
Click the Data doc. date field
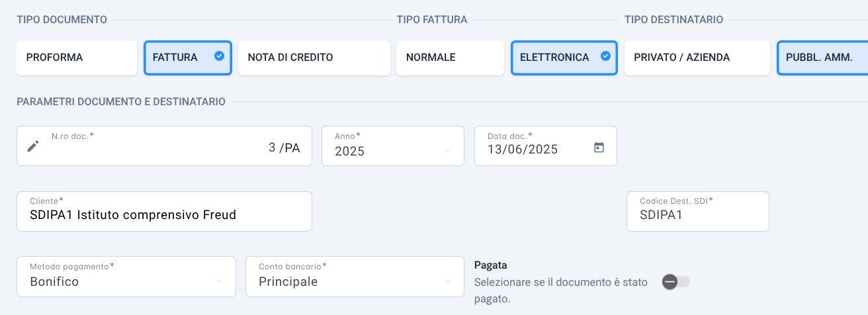pos(546,146)
